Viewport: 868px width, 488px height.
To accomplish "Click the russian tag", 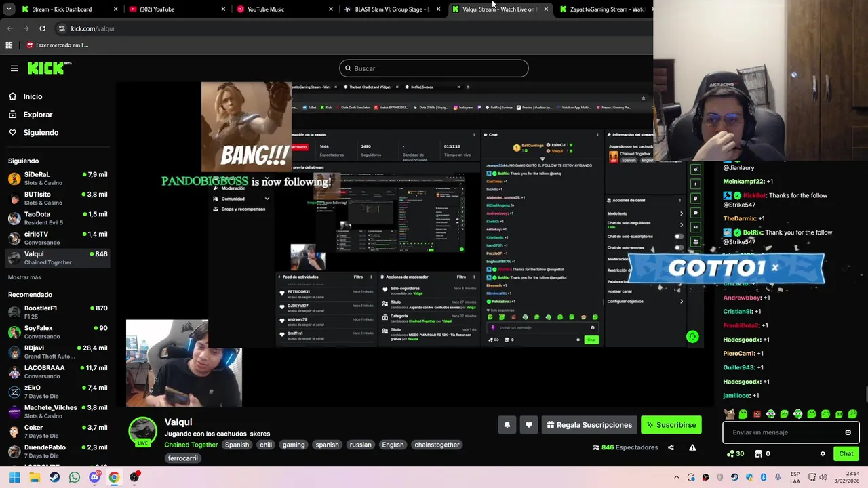I will [360, 445].
